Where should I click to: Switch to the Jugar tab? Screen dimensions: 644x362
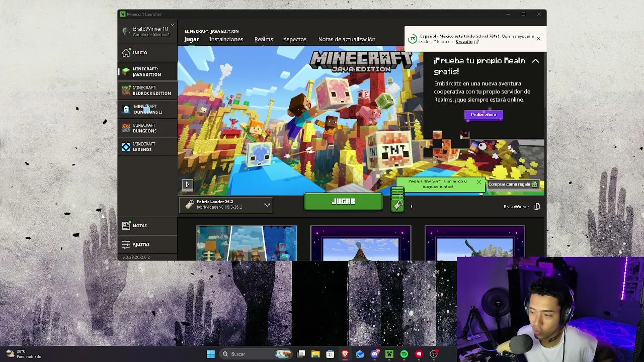click(191, 39)
